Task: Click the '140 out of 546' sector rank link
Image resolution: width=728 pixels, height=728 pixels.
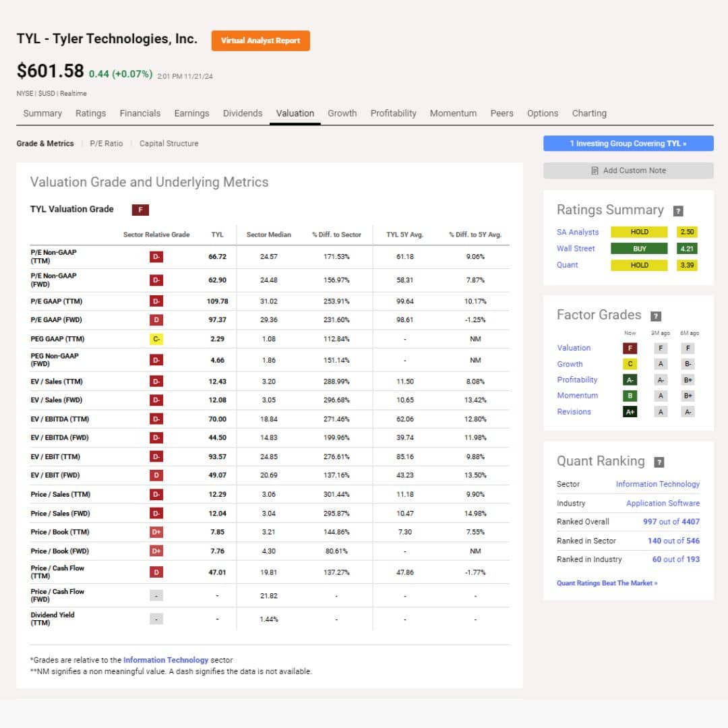Action: pos(673,541)
